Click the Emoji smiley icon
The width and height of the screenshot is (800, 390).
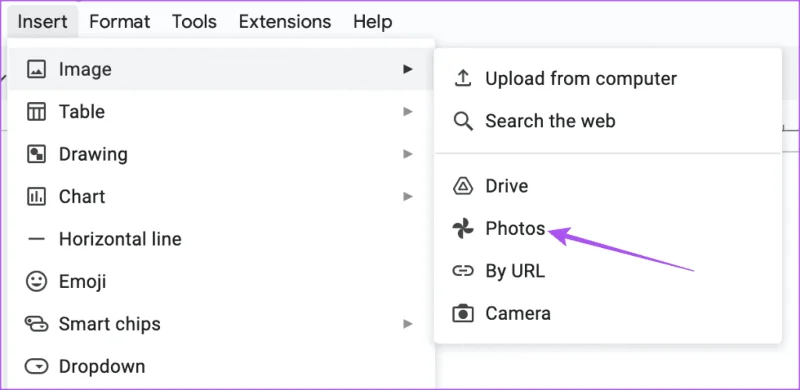pos(36,281)
